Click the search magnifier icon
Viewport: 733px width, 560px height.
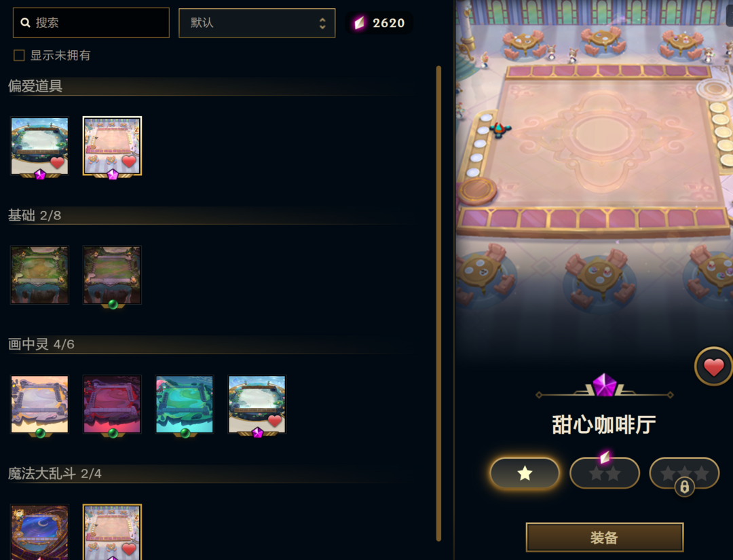pyautogui.click(x=26, y=22)
